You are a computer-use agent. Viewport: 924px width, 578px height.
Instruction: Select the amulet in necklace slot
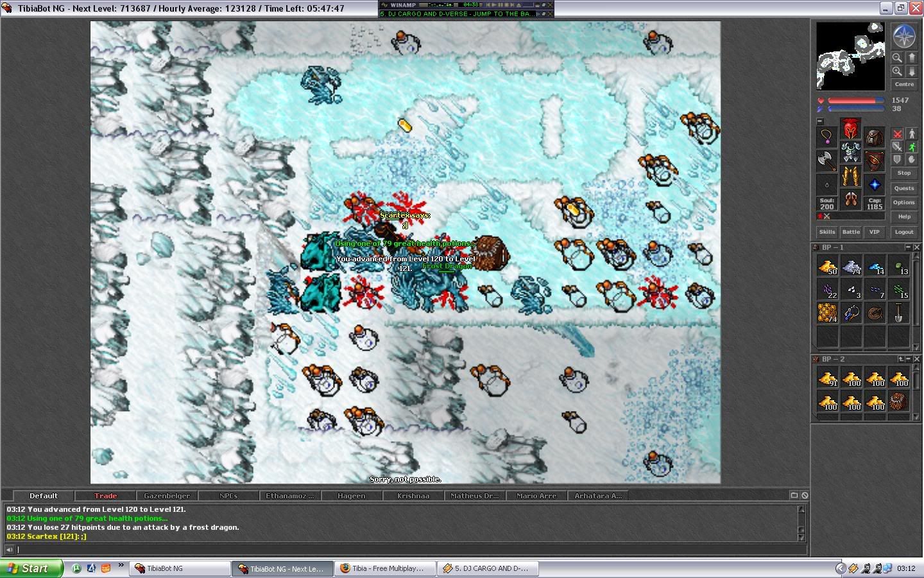coord(827,137)
